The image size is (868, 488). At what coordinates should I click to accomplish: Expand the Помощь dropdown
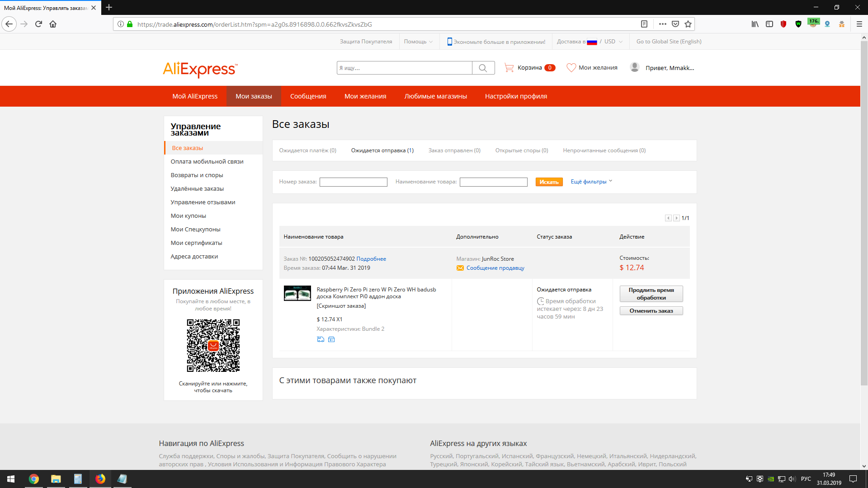[418, 42]
